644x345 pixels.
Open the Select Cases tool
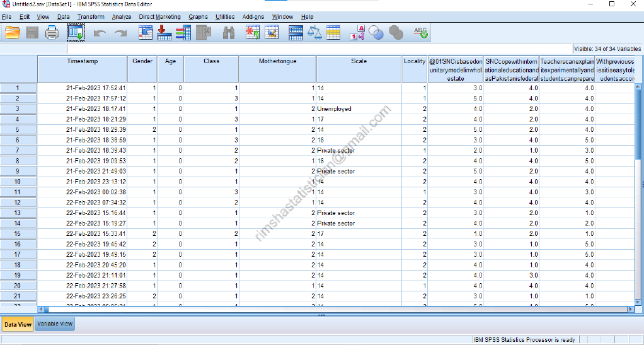point(333,33)
